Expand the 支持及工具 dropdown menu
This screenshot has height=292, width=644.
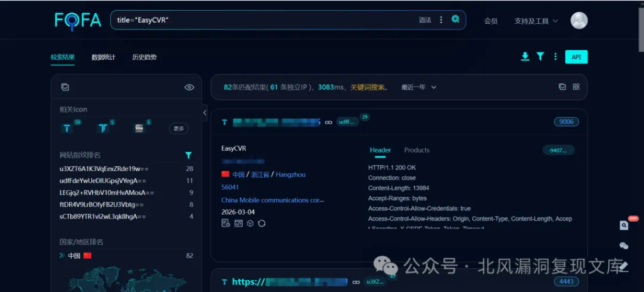pos(536,21)
